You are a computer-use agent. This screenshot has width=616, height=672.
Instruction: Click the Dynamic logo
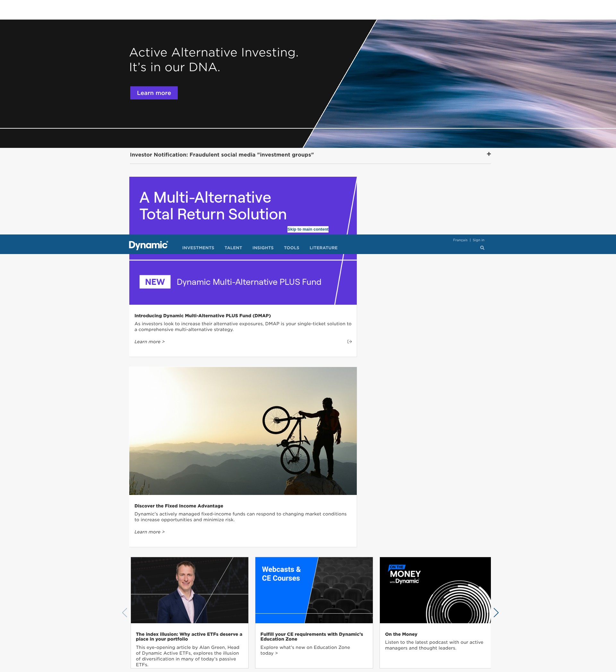149,245
